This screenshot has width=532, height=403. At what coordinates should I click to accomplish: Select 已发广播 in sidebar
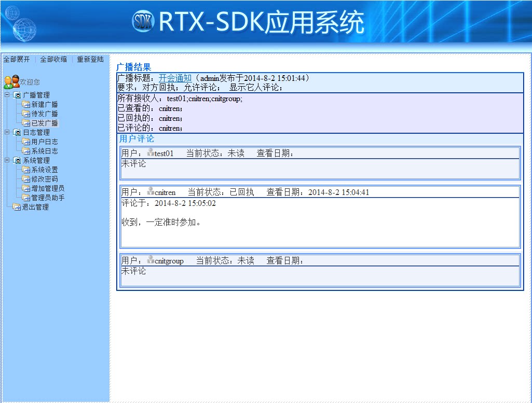point(45,123)
